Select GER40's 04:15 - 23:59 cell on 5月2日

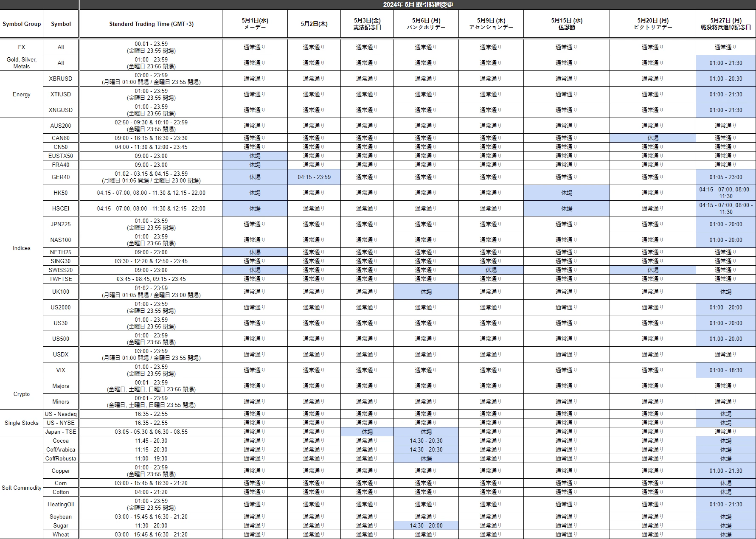click(x=314, y=177)
